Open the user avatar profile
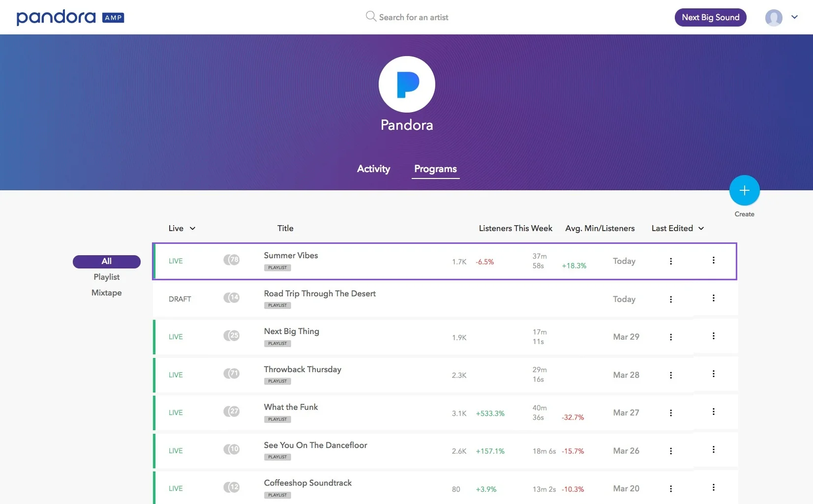This screenshot has height=504, width=813. click(x=774, y=17)
